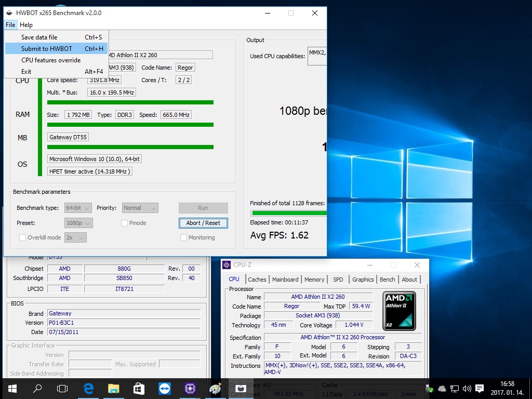Open Windows Store from taskbar

[139, 389]
